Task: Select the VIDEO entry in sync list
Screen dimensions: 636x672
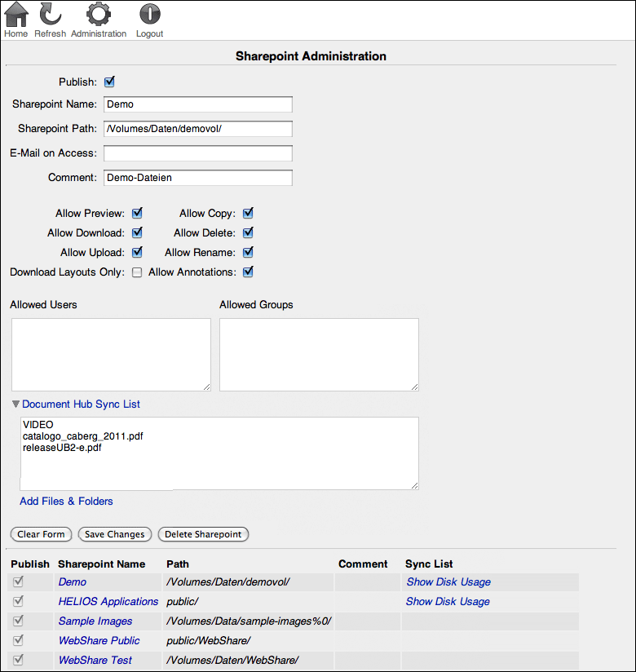Action: [38, 425]
